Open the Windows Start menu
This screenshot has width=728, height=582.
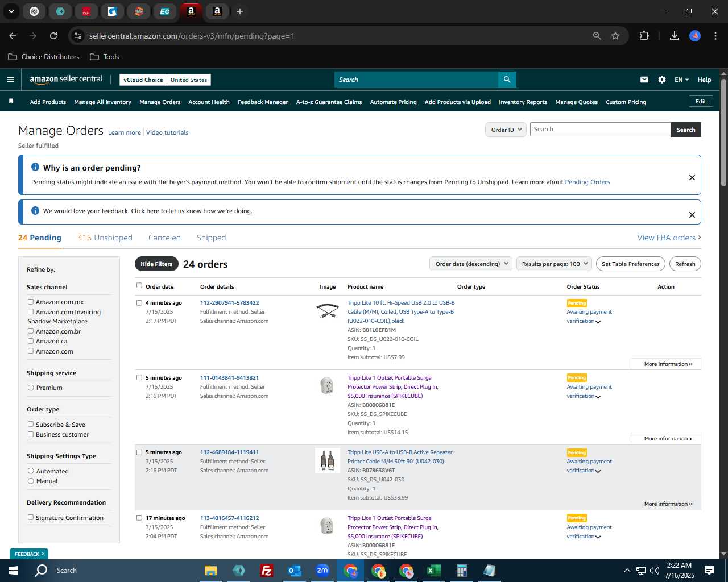click(13, 570)
